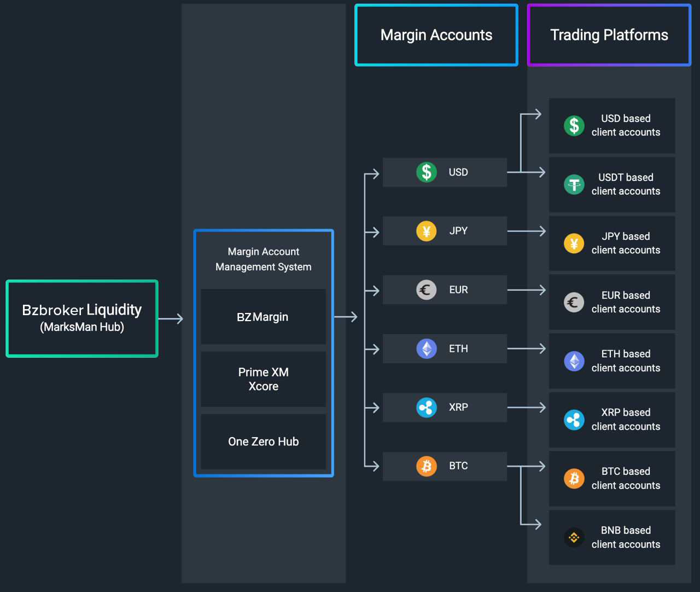The width and height of the screenshot is (700, 592).
Task: Click the Ethereum icon beside ETH margin account
Action: click(x=427, y=349)
